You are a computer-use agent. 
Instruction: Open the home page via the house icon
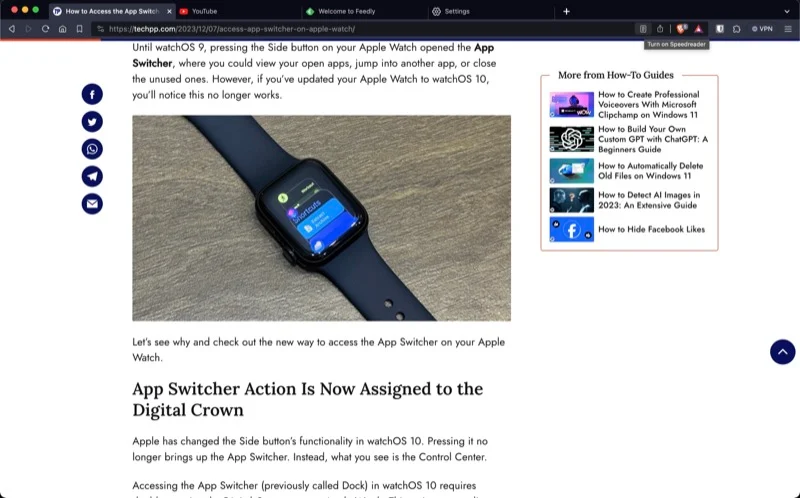[62, 29]
